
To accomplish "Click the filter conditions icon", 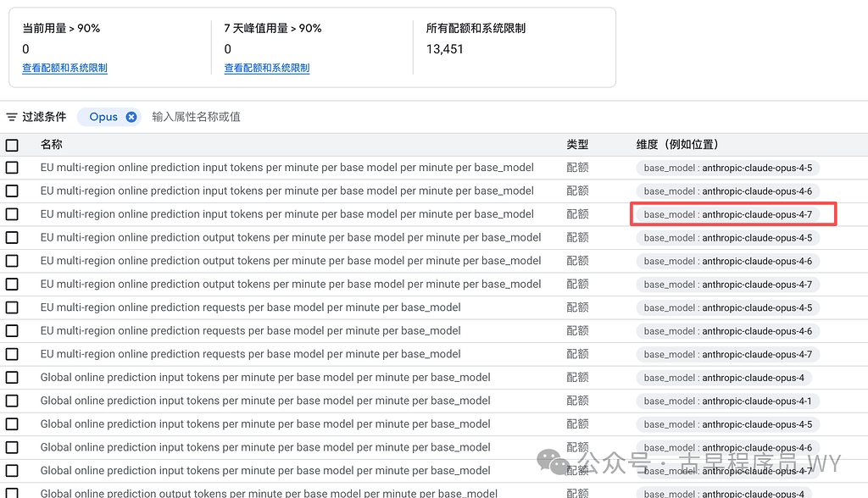I will click(12, 117).
